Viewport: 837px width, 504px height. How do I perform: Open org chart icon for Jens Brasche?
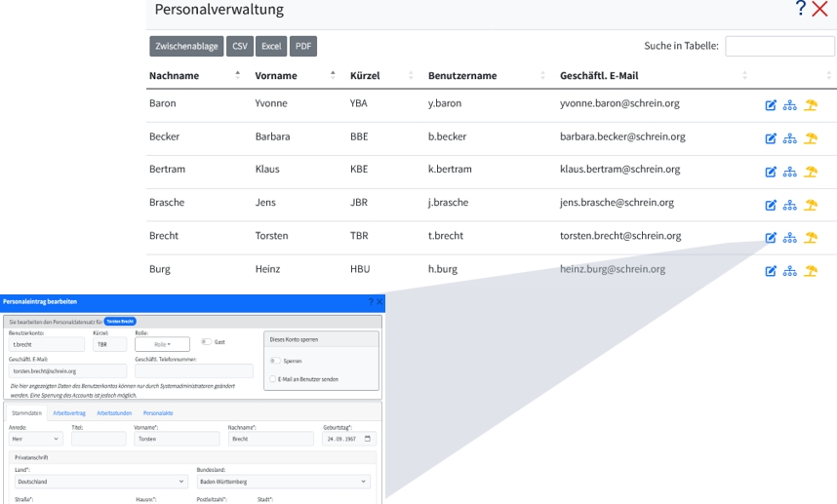(790, 204)
